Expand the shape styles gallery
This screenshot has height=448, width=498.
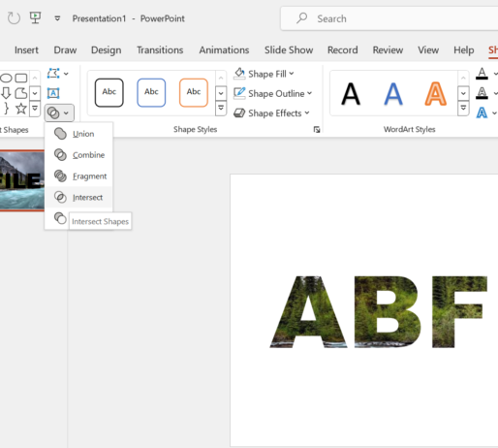click(221, 109)
